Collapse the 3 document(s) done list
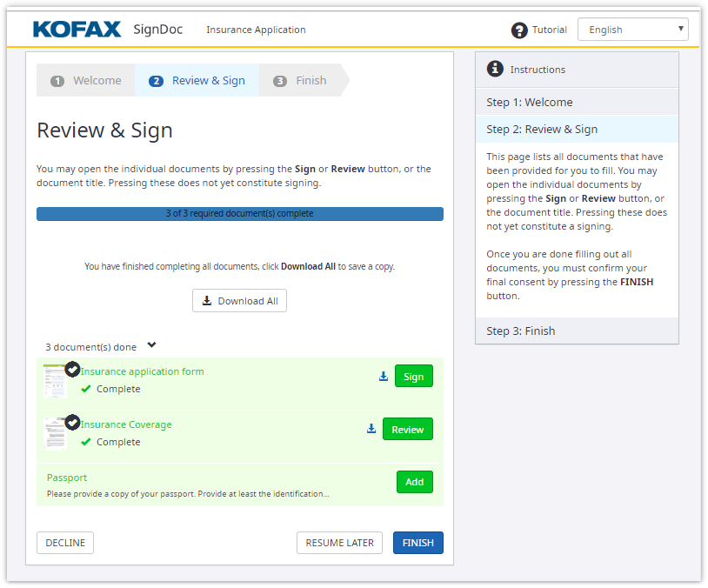This screenshot has height=588, width=708. 152,345
